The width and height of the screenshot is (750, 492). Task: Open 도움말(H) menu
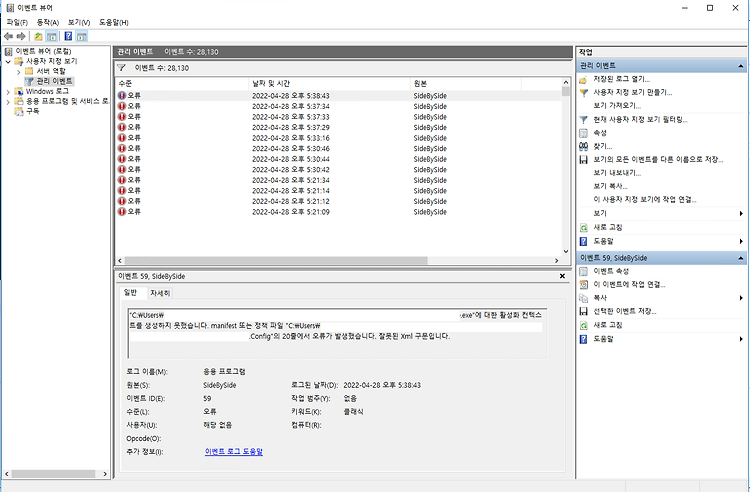(x=113, y=22)
